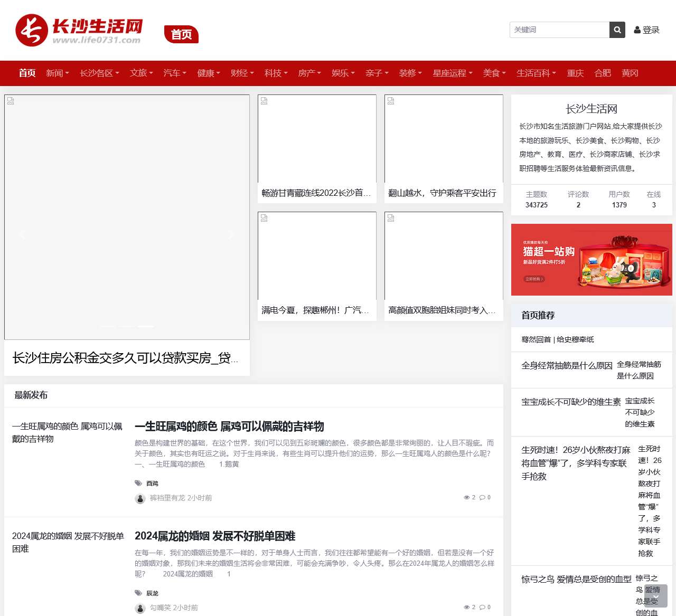Click the tag icon beside 酉鸡
This screenshot has width=676, height=616.
click(x=138, y=483)
